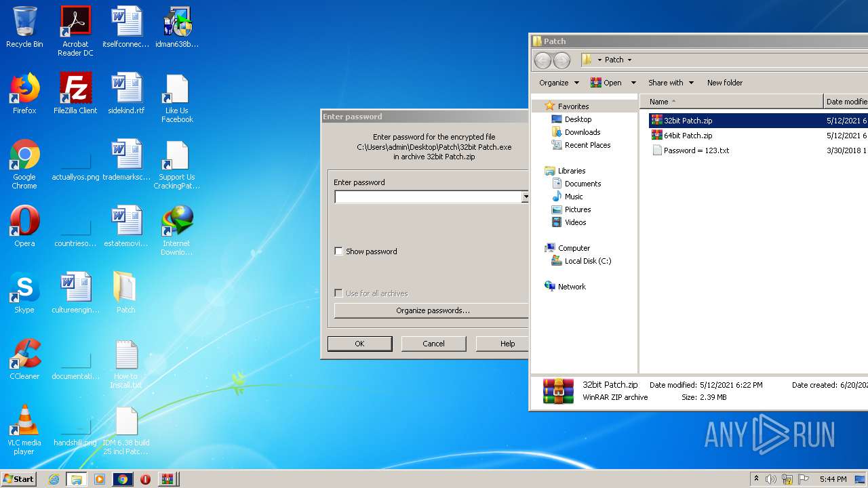Viewport: 868px width, 488px height.
Task: Open Windows Explorer taskbar button
Action: (77, 479)
